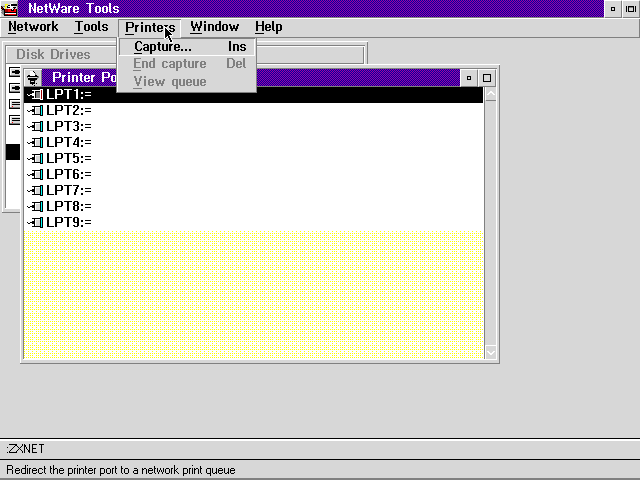Viewport: 640px width, 480px height.
Task: Select LPT5:= row text
Action: coord(69,158)
